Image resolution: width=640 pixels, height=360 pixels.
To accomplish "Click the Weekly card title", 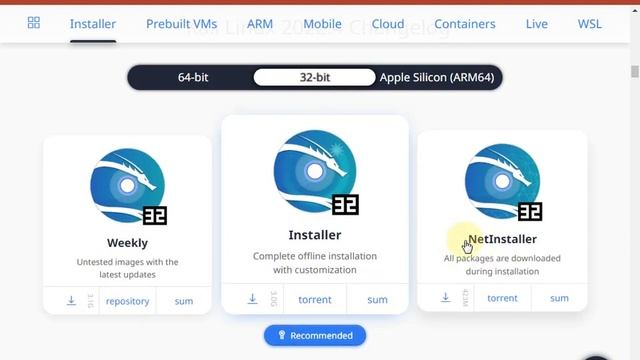I will click(127, 243).
